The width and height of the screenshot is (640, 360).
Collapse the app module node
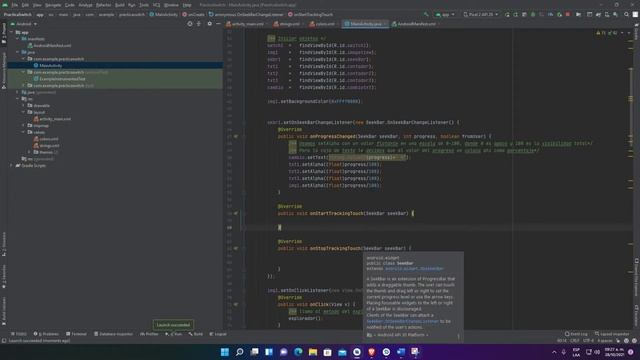pos(11,32)
